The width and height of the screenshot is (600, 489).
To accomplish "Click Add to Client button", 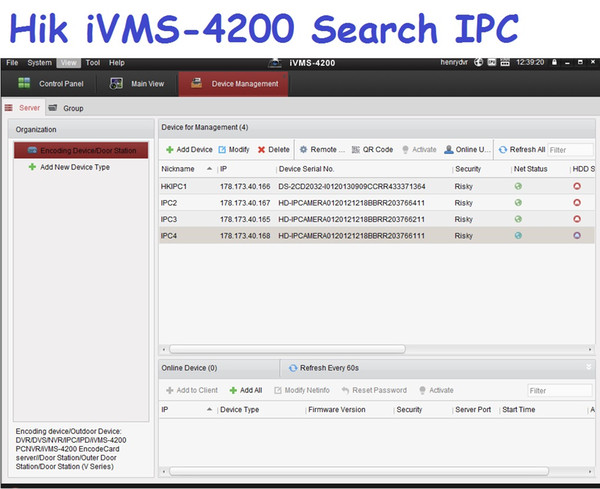I will [x=192, y=390].
